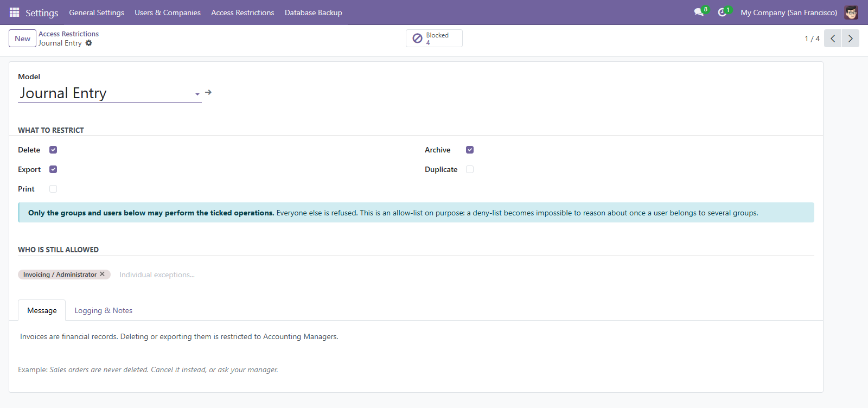Switch to the Message tab
868x408 pixels.
click(x=42, y=310)
